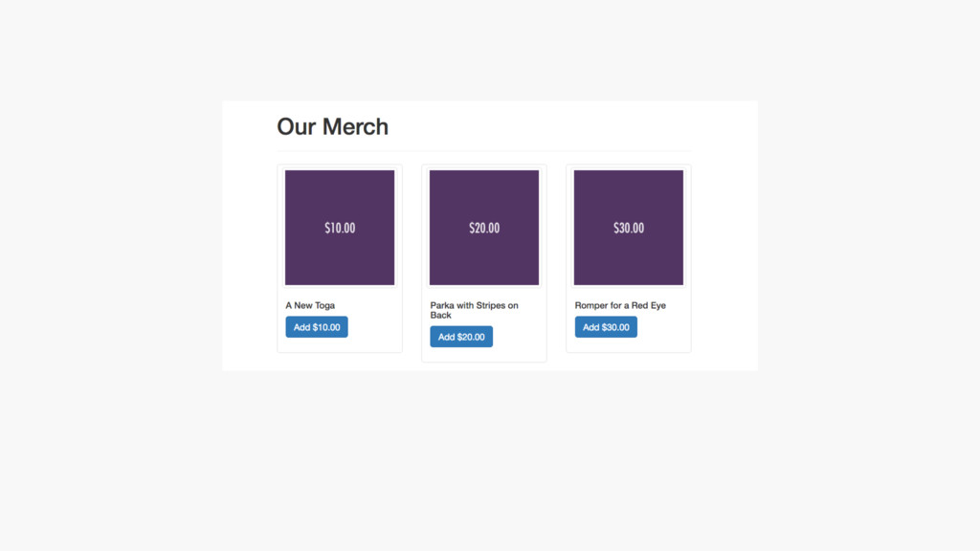Click the $20.00 price label inside thumbnail
The width and height of the screenshot is (980, 551).
[x=484, y=228]
